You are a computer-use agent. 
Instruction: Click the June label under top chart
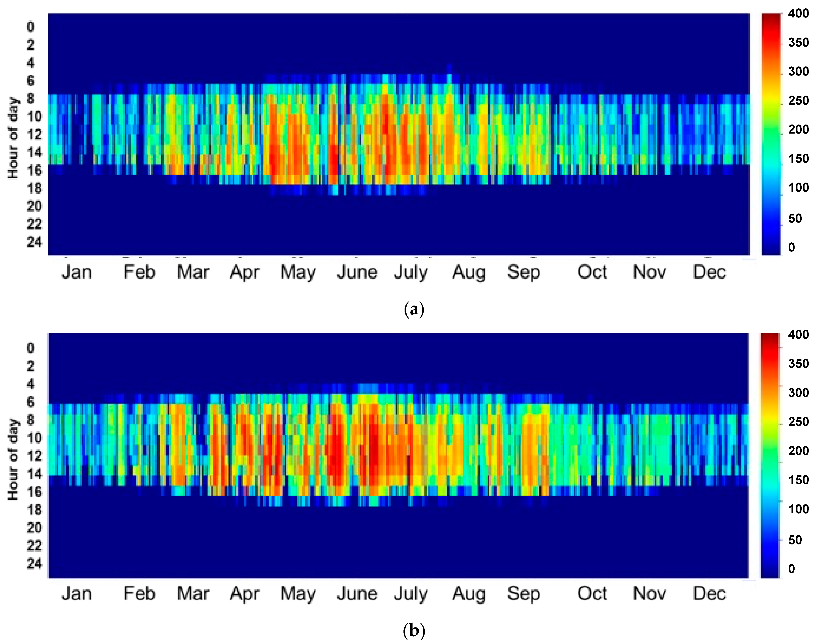[357, 272]
